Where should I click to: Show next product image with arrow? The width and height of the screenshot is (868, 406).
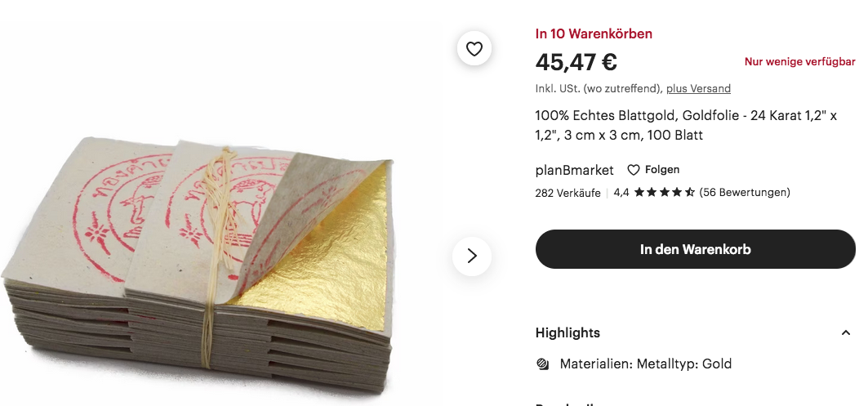tap(472, 256)
